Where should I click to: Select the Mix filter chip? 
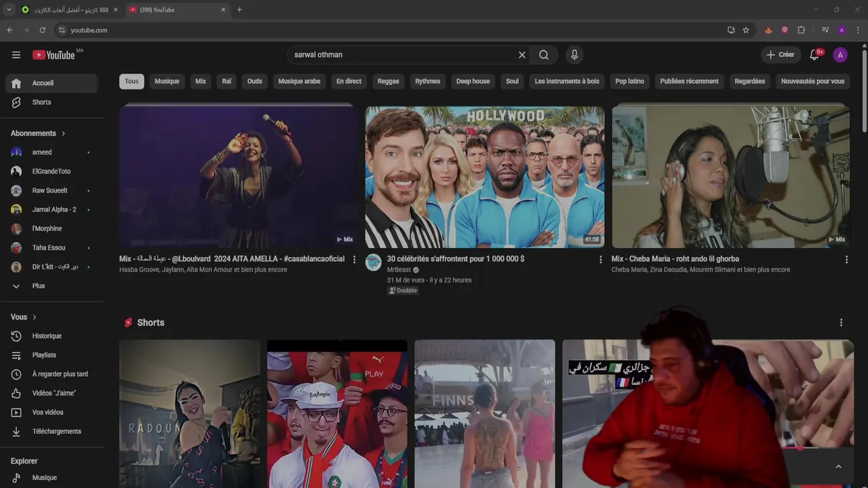pos(201,81)
